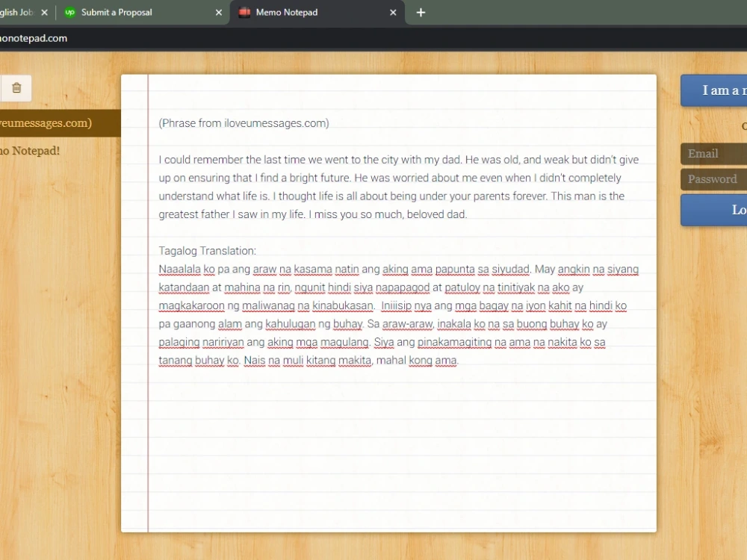
Task: Click on 'understand what life is' line
Action: [391, 196]
